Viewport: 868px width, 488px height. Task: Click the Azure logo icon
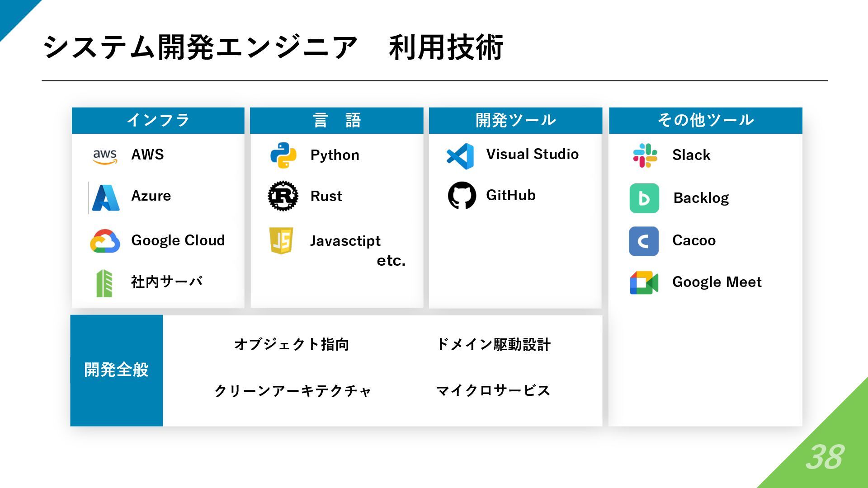105,198
